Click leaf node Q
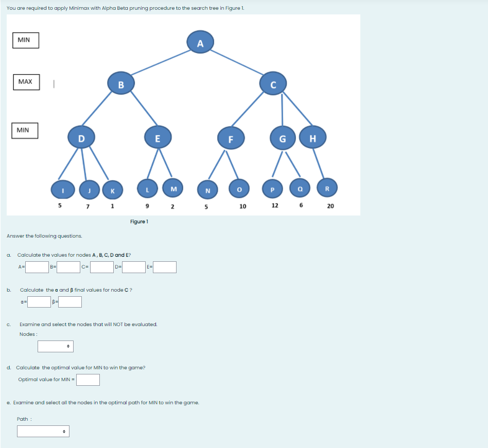Image resolution: width=488 pixels, height=448 pixels. 300,188
